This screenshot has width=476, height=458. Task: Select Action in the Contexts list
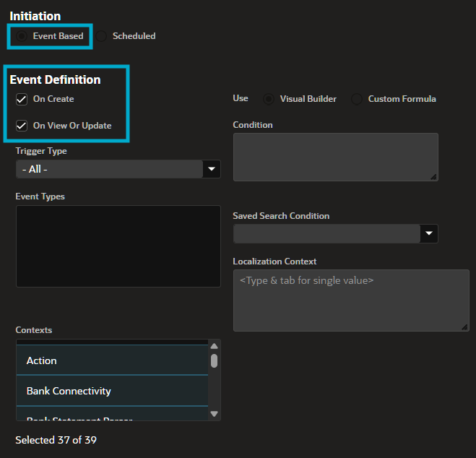coord(113,360)
